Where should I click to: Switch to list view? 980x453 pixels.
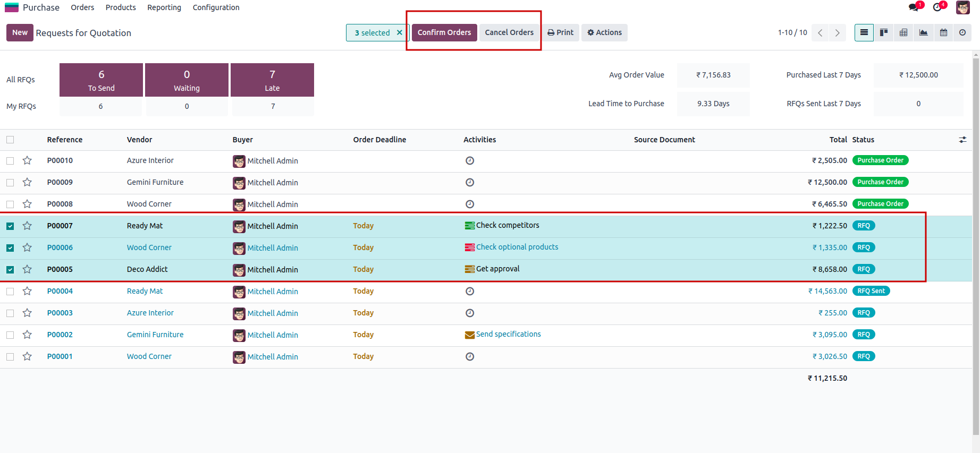864,32
